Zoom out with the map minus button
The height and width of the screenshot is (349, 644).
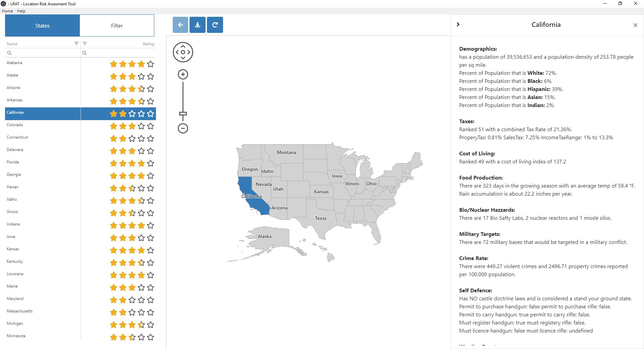(x=183, y=128)
